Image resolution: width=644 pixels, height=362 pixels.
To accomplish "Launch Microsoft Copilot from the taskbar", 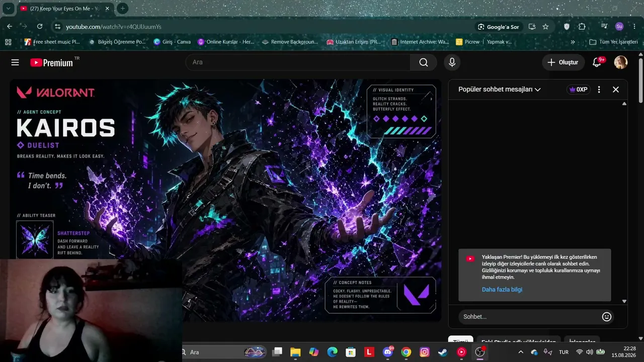I will pyautogui.click(x=314, y=352).
